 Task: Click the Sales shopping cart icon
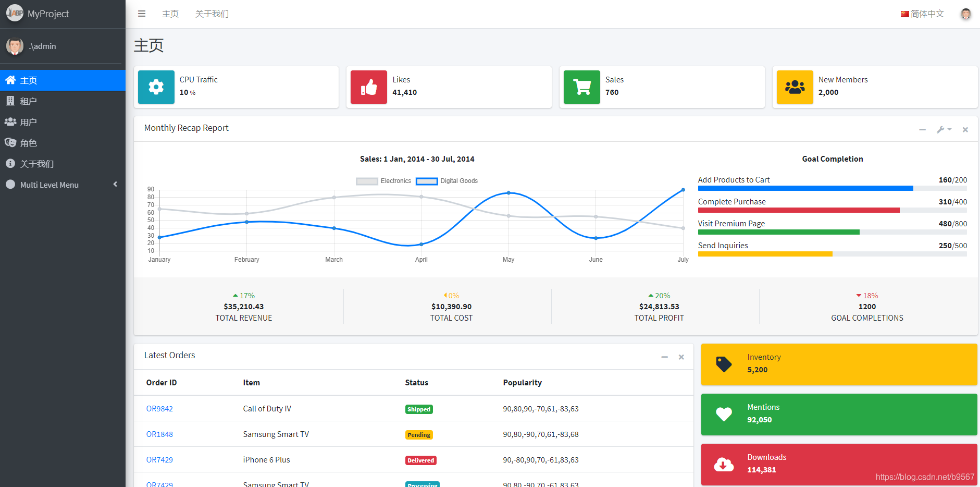pos(582,87)
